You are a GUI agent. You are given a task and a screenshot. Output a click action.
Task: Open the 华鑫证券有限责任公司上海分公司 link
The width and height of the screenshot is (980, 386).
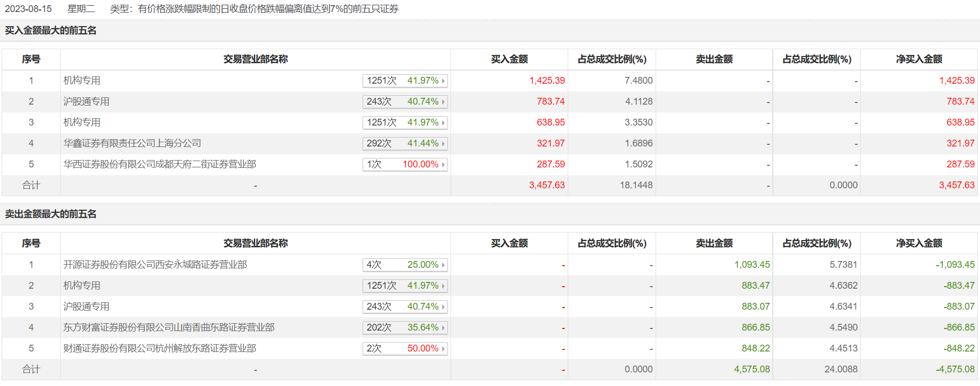132,143
